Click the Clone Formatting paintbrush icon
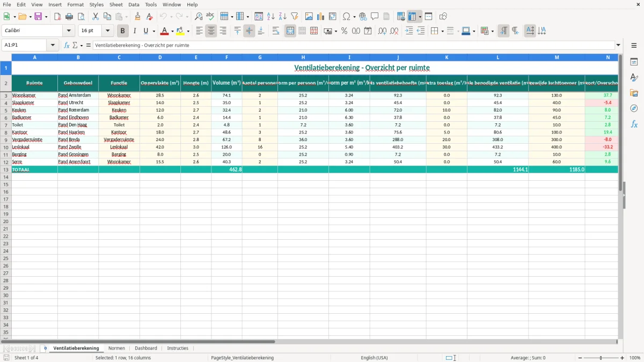 point(138,17)
